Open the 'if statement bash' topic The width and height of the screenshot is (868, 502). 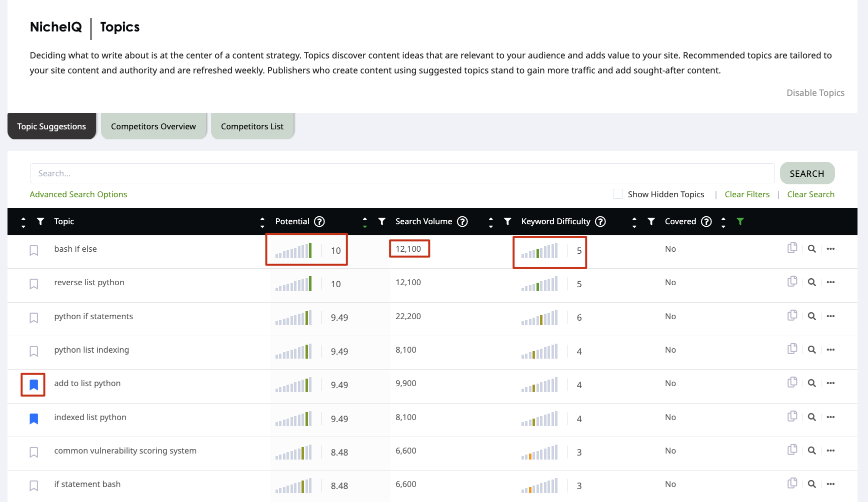[x=87, y=484]
